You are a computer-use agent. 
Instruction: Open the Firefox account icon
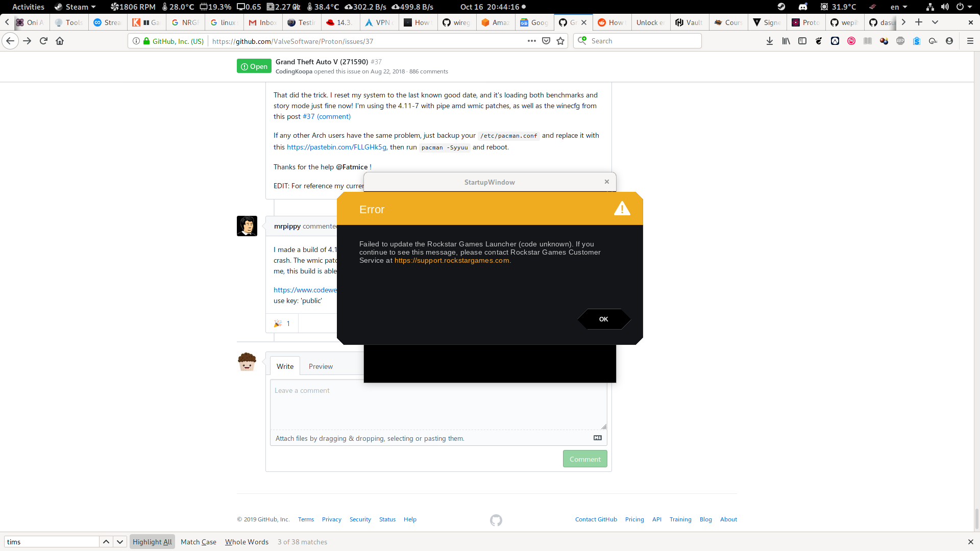coord(949,41)
